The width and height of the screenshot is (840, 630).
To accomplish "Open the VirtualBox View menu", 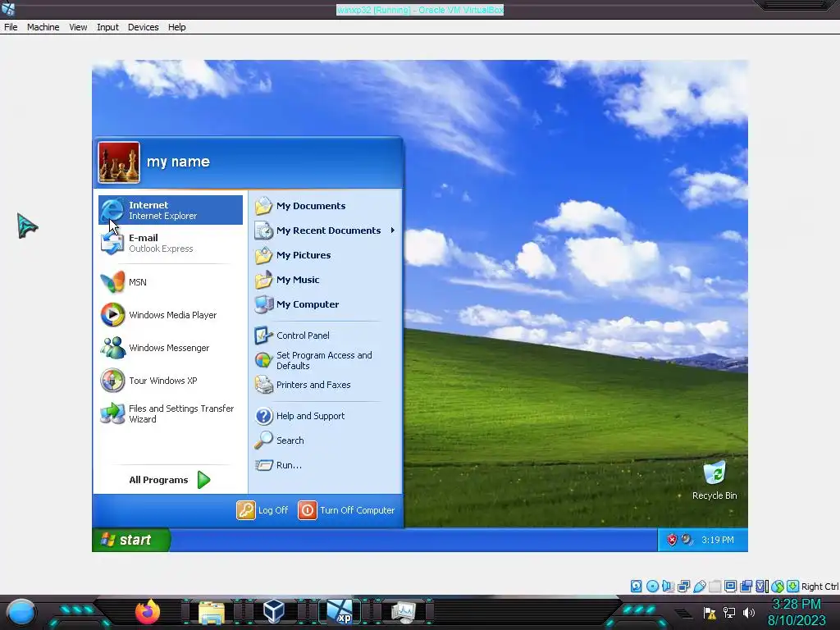I will [x=78, y=27].
